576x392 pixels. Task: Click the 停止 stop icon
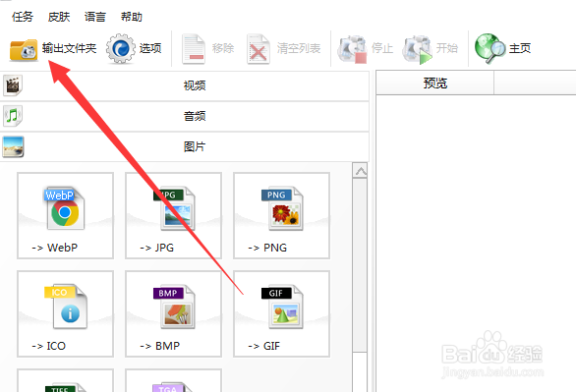(353, 49)
